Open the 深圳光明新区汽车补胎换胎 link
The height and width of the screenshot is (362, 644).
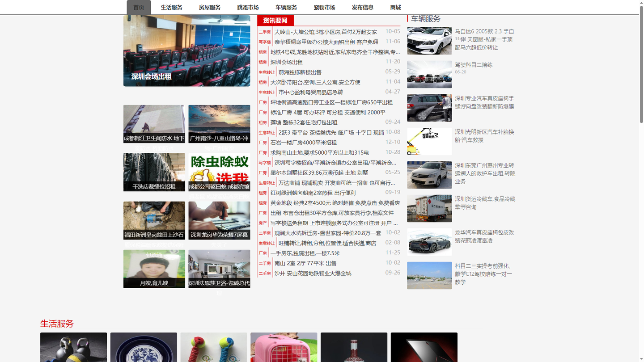click(485, 136)
